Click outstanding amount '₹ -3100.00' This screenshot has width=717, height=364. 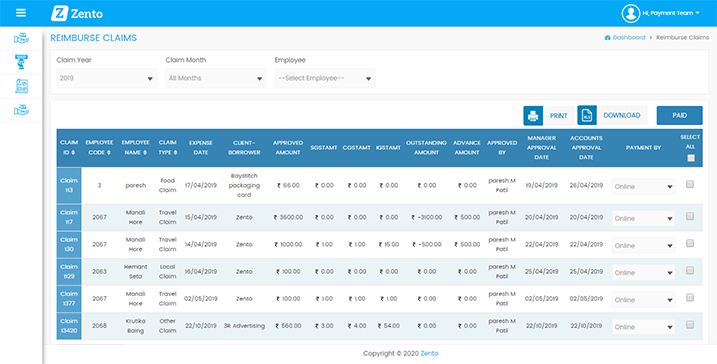pos(427,217)
